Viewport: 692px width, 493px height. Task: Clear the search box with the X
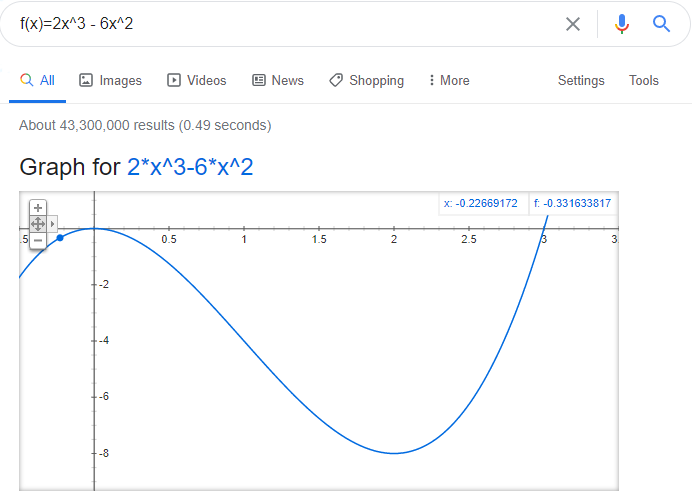point(573,24)
